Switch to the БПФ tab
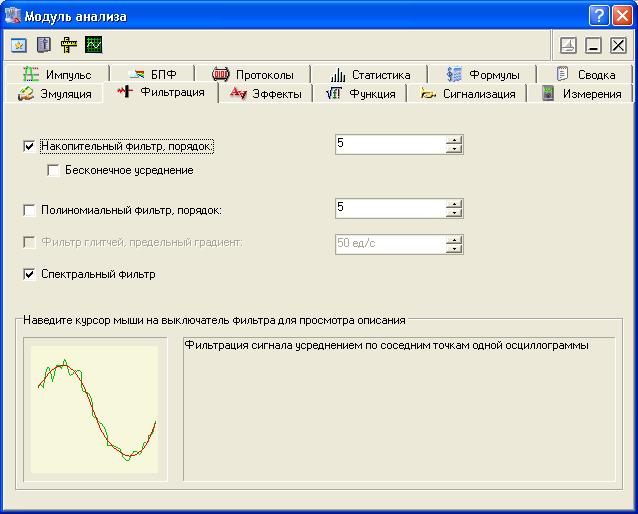This screenshot has width=638, height=514. click(153, 74)
